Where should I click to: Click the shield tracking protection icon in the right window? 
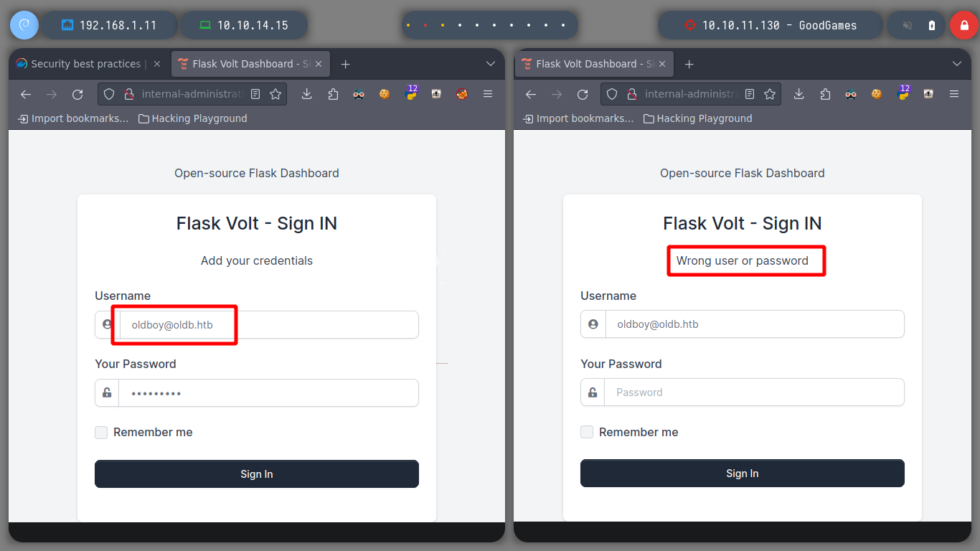click(x=612, y=94)
